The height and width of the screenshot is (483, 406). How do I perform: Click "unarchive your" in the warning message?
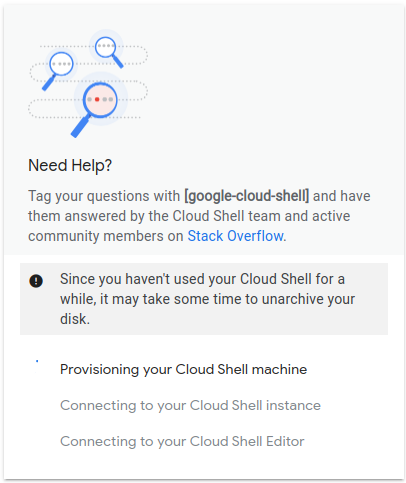coord(308,299)
